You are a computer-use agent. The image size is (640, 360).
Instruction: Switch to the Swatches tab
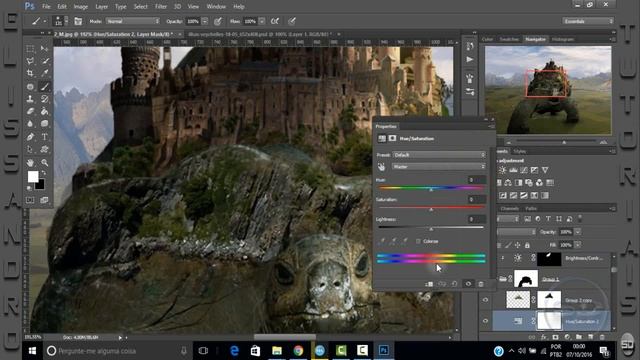pyautogui.click(x=509, y=39)
